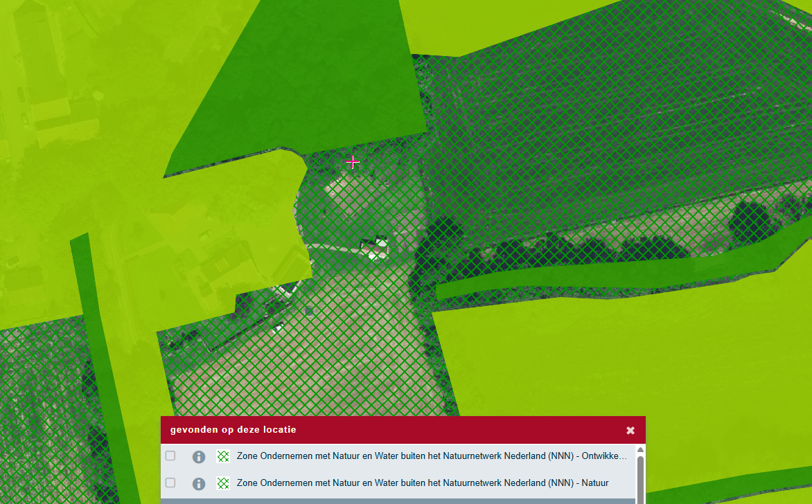Click hatch legend icon of NNN - Ontwikke… row
This screenshot has height=504, width=812.
coord(223,456)
